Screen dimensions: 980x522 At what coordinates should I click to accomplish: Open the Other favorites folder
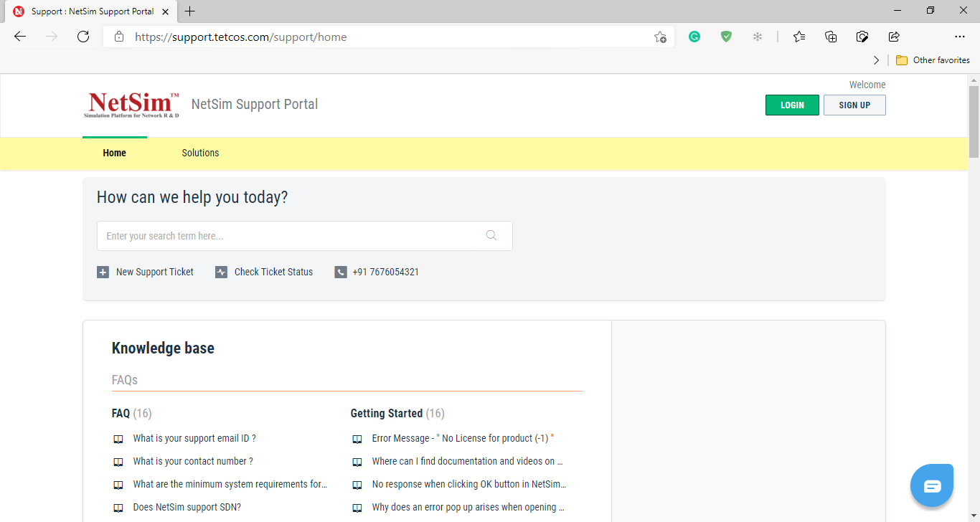pos(933,60)
